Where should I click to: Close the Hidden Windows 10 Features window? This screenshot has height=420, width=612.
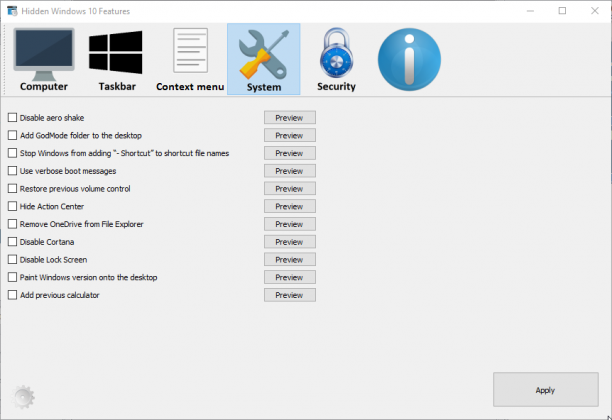click(594, 11)
